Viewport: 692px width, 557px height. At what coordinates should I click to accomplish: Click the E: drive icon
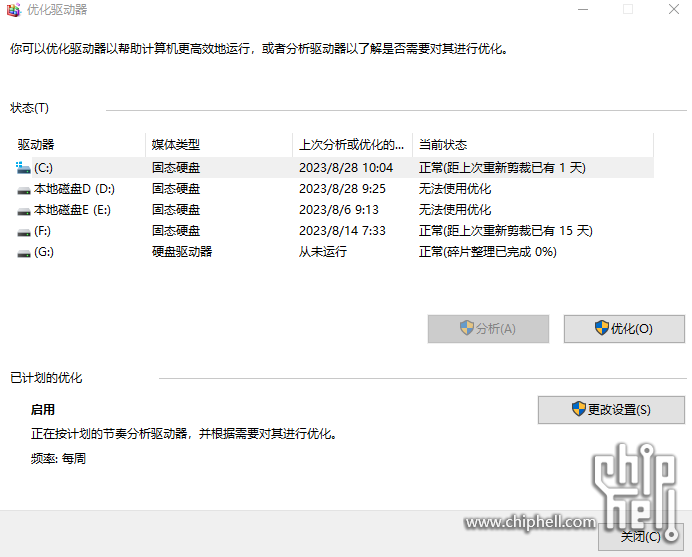[x=23, y=211]
